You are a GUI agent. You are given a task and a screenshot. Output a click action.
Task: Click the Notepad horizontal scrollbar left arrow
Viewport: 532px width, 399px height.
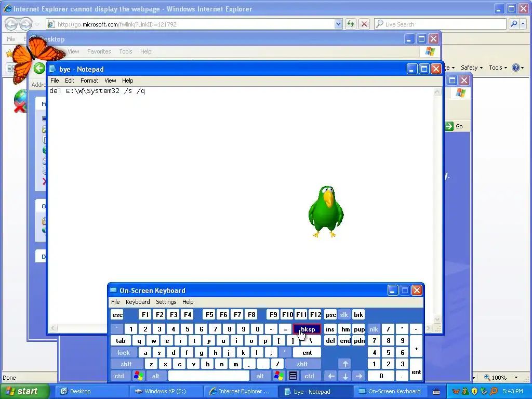coord(53,328)
